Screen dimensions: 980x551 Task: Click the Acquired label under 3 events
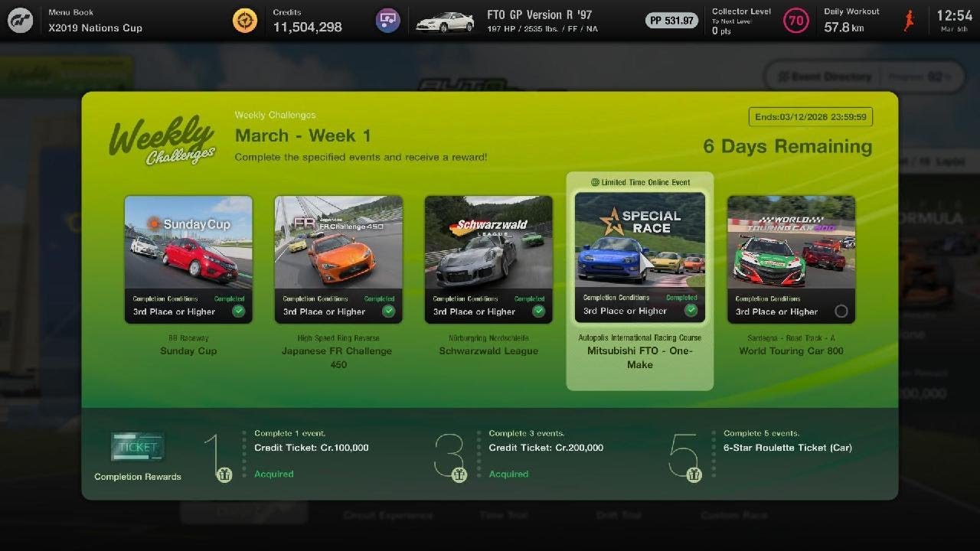509,474
